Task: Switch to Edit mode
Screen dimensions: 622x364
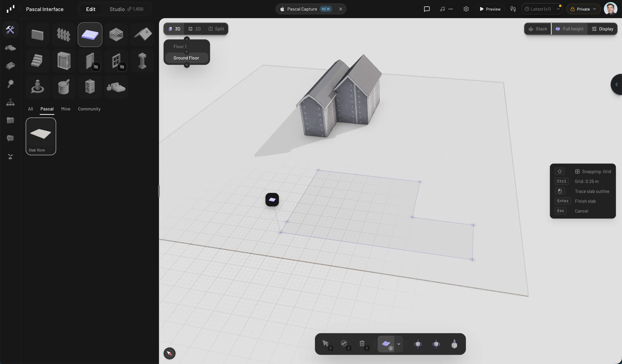Action: click(91, 9)
